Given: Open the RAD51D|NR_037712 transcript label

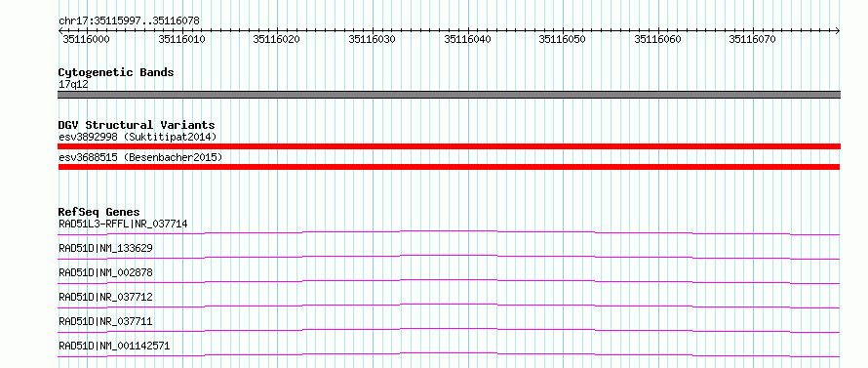Looking at the screenshot, I should coord(105,297).
